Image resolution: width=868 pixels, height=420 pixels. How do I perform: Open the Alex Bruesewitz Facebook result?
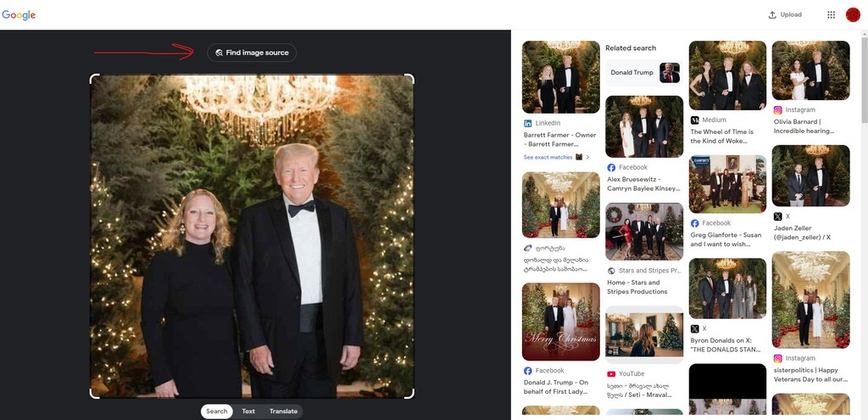643,184
